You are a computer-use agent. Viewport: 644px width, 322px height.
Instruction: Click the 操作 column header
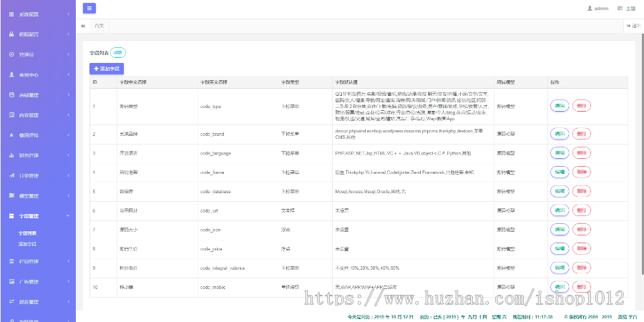587,82
